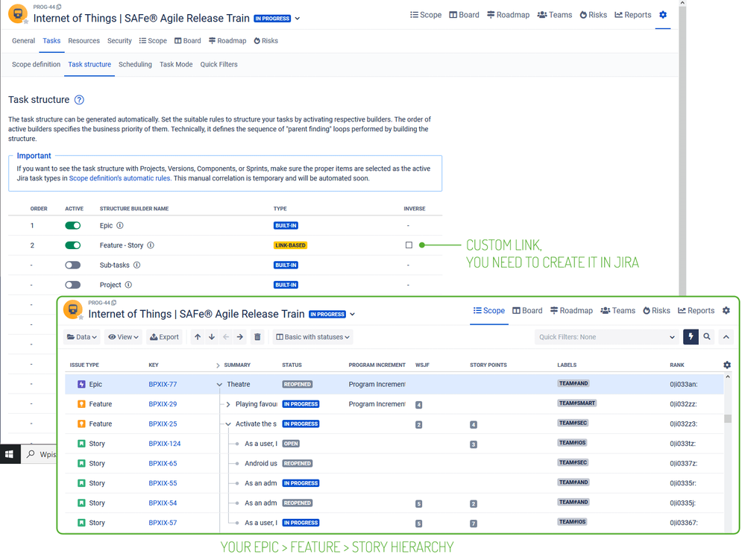Click Story issue type icon for BPXIX-124

pos(81,444)
